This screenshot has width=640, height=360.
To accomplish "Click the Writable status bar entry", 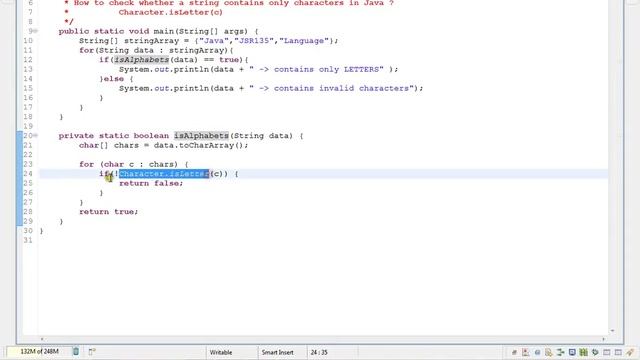I will [x=221, y=352].
